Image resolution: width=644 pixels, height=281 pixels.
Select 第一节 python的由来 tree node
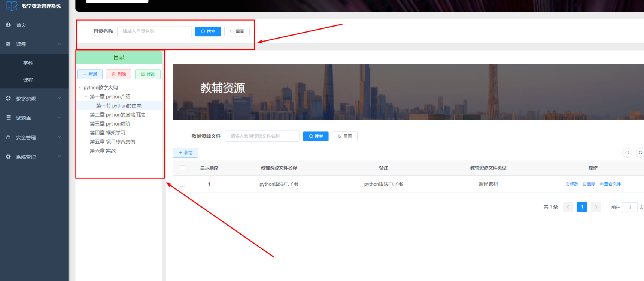pos(119,106)
